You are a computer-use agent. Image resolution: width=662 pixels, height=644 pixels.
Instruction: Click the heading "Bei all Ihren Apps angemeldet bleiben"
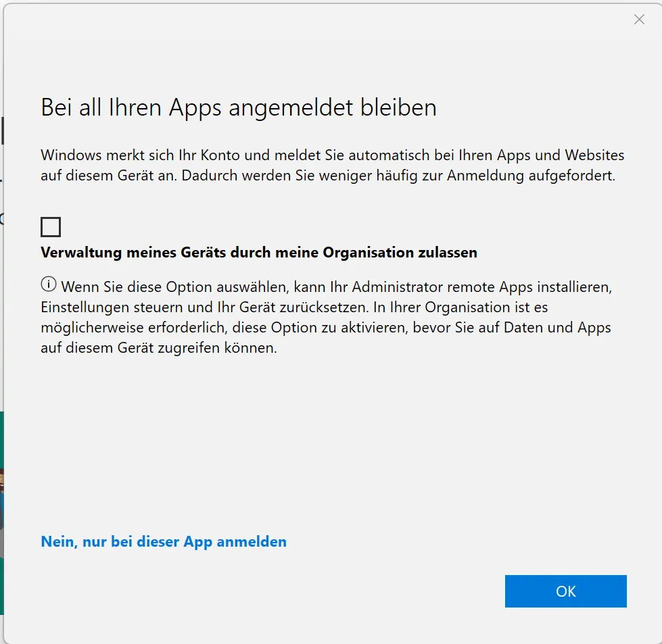coord(238,107)
